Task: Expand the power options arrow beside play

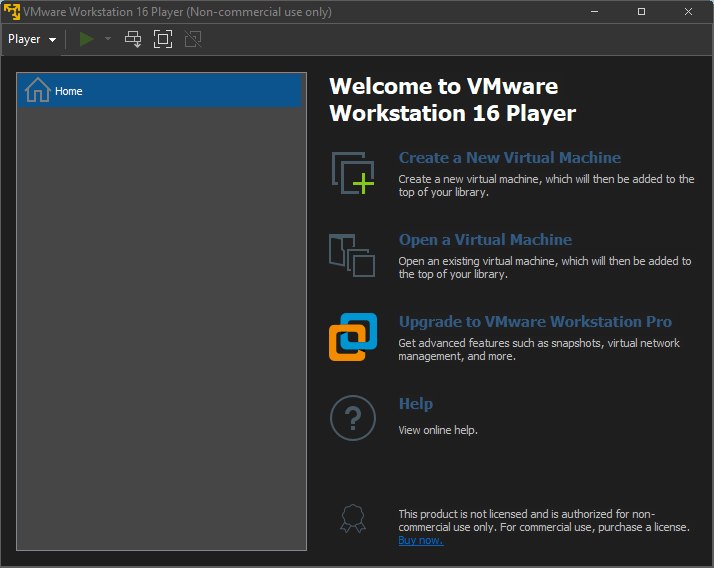Action: coord(108,39)
